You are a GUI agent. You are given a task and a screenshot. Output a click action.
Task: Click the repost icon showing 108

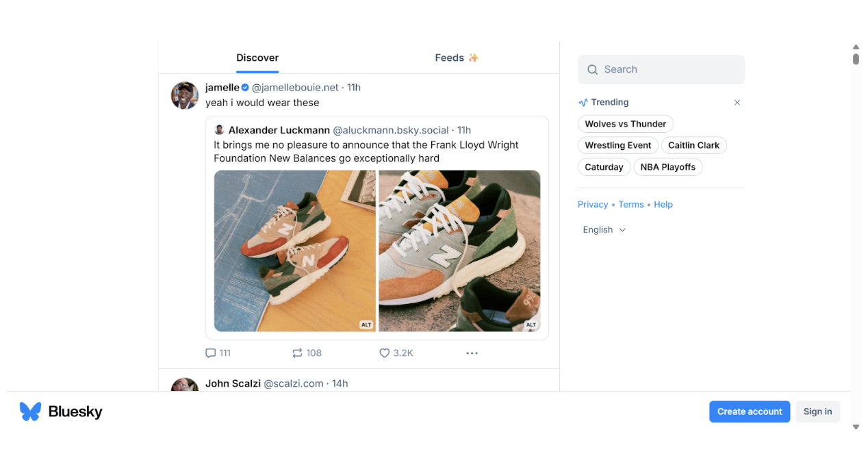coord(297,353)
